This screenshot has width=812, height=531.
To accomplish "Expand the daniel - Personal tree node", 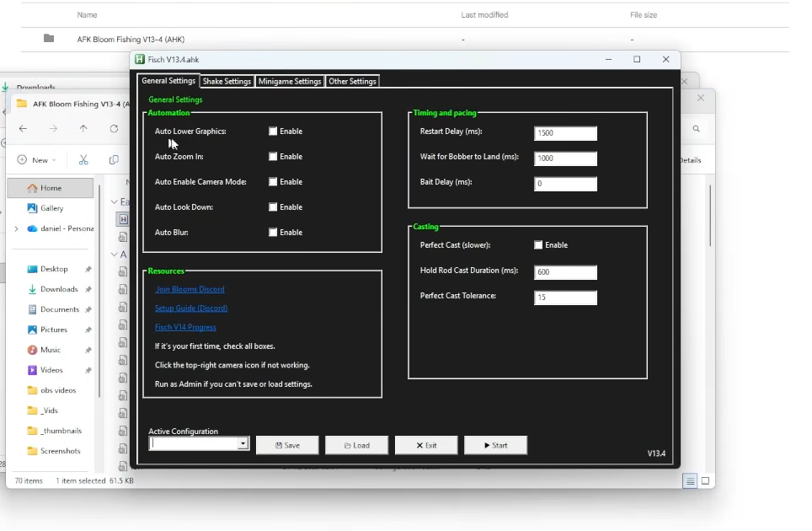I will 16,228.
